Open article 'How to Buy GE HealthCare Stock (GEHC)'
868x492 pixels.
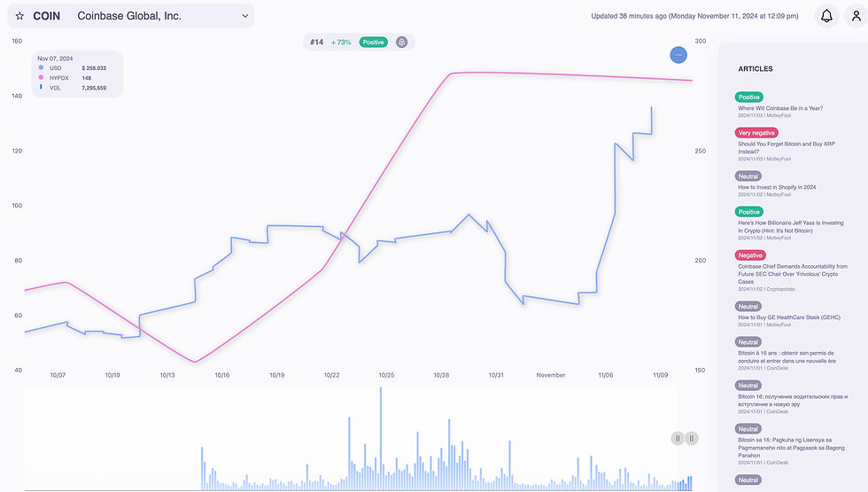point(789,317)
